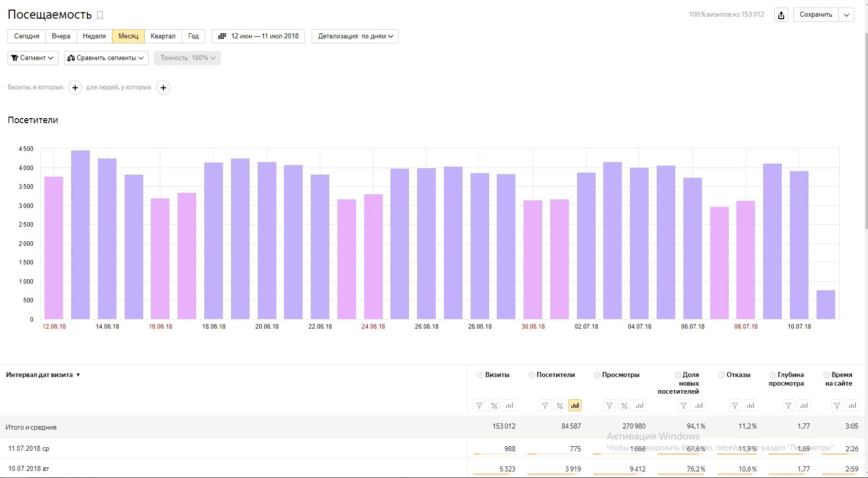Select the Квартал period tab
Viewport: 868px width, 478px height.
(x=163, y=36)
